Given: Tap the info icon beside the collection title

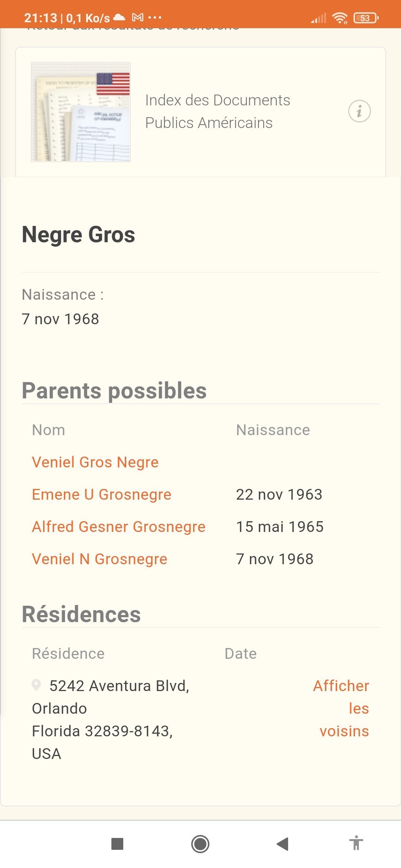Looking at the screenshot, I should [x=359, y=111].
